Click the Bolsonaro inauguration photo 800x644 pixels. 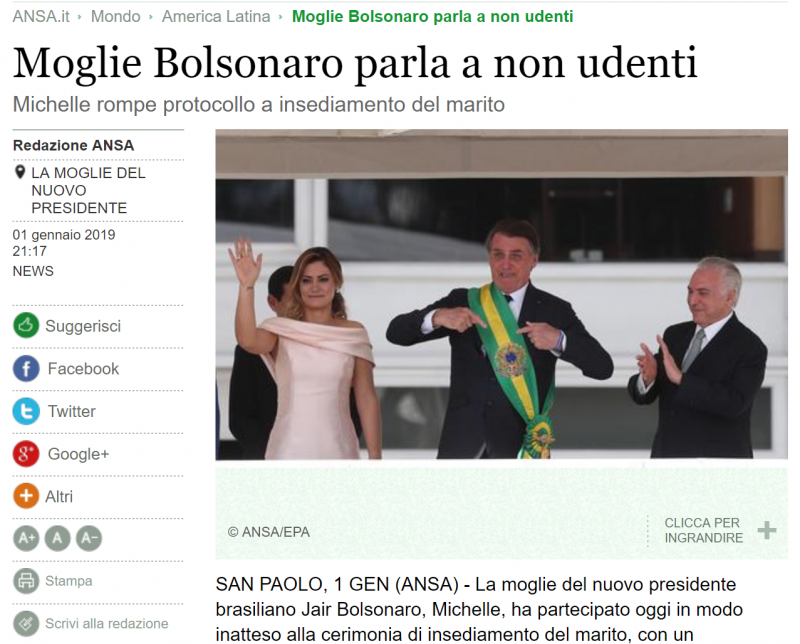(x=502, y=294)
